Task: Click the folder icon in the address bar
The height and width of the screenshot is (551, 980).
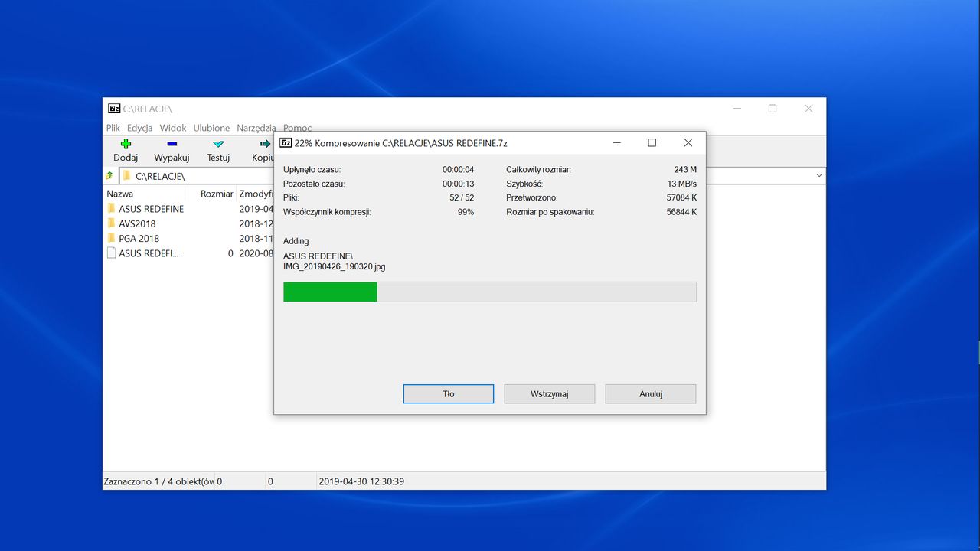Action: (x=126, y=176)
